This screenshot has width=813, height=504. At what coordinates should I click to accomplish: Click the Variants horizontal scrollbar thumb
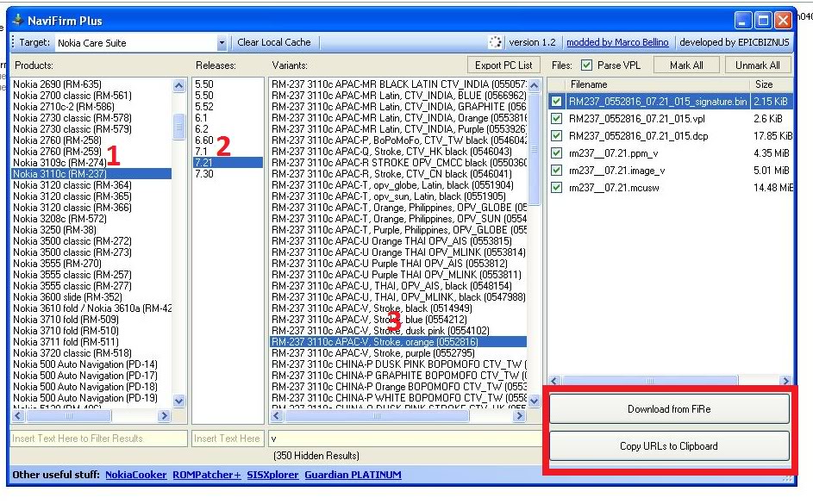(x=377, y=415)
